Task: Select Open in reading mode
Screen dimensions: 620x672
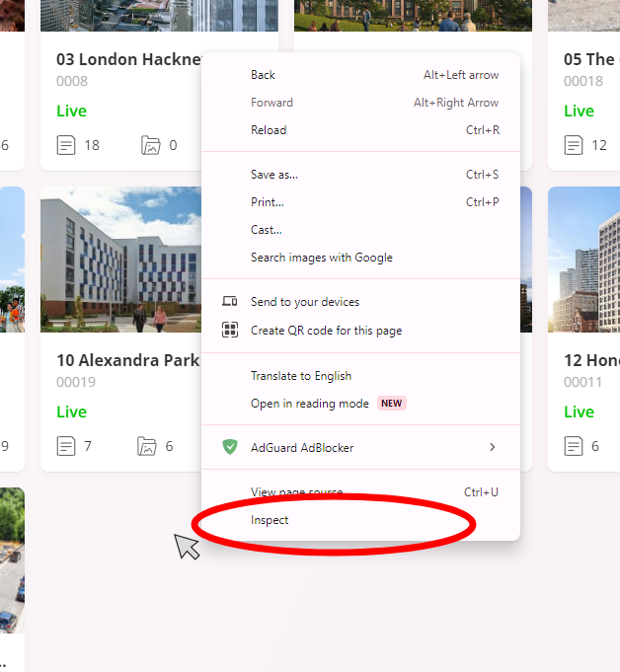Action: (x=360, y=404)
